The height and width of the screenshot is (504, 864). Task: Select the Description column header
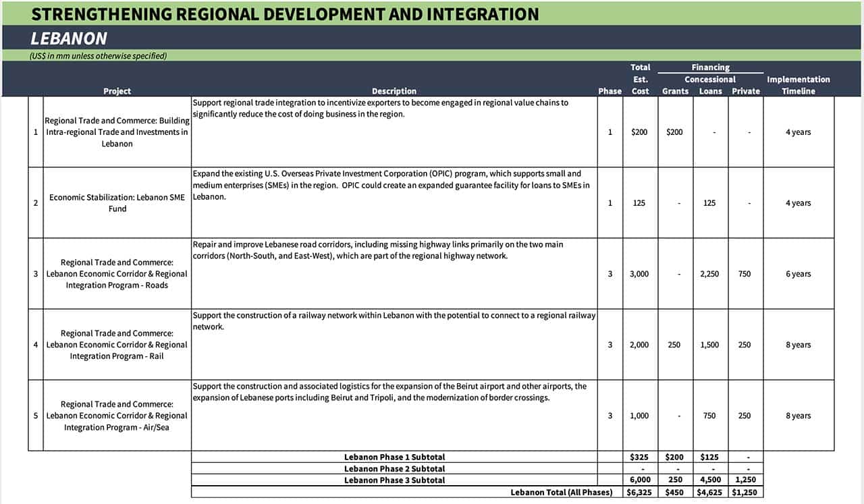[x=394, y=91]
